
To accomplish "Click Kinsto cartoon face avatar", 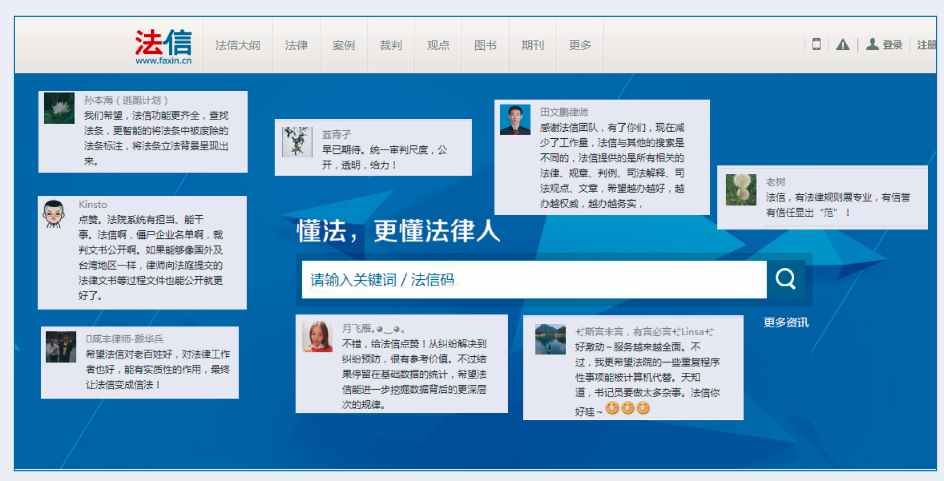I will (54, 214).
